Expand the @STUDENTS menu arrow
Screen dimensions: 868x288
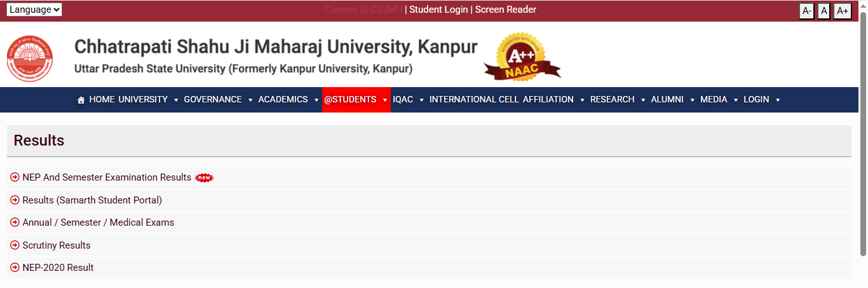[385, 100]
